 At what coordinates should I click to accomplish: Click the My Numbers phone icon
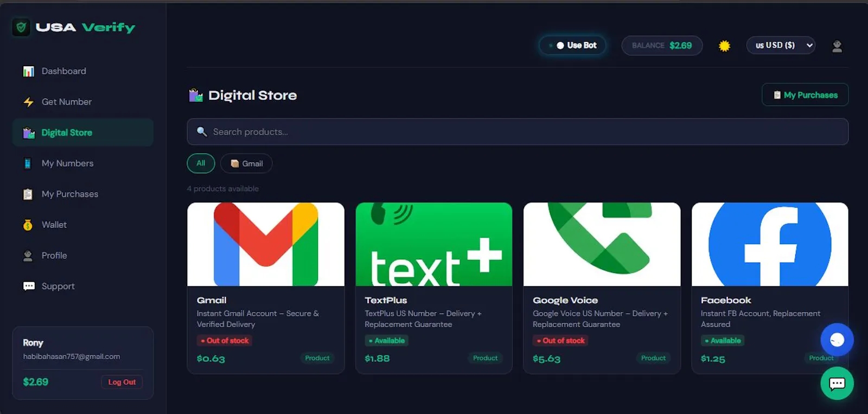click(28, 163)
